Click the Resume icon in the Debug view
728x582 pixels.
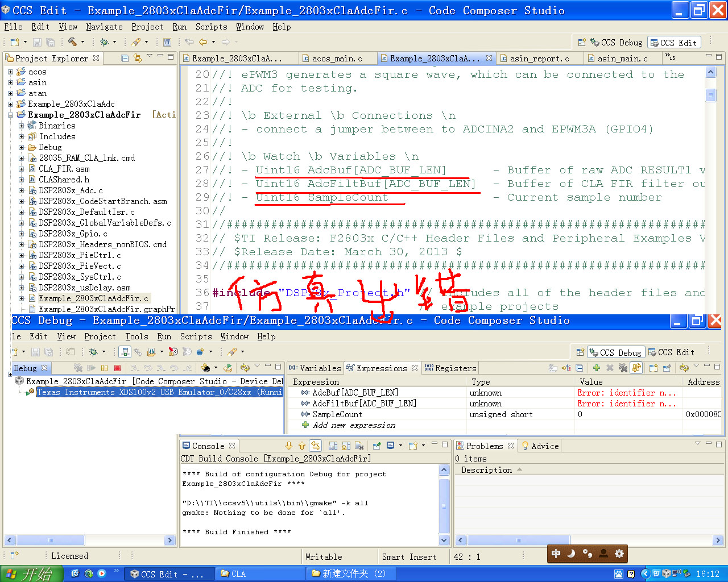pos(91,368)
